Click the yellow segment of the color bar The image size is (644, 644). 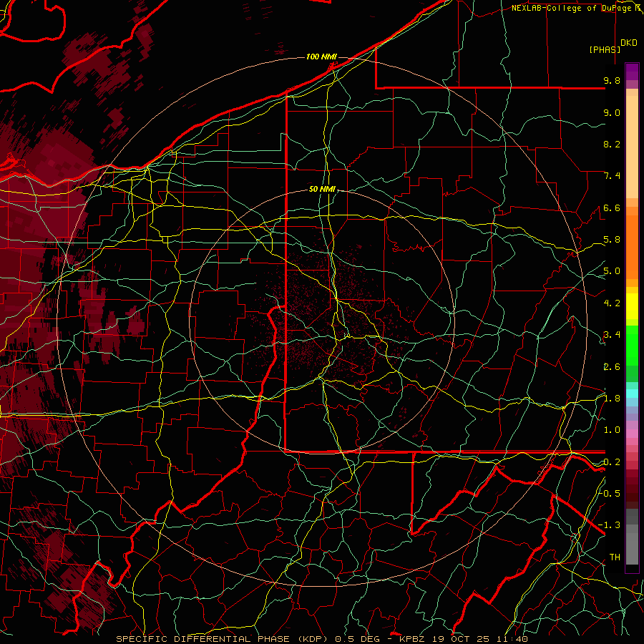click(x=632, y=306)
